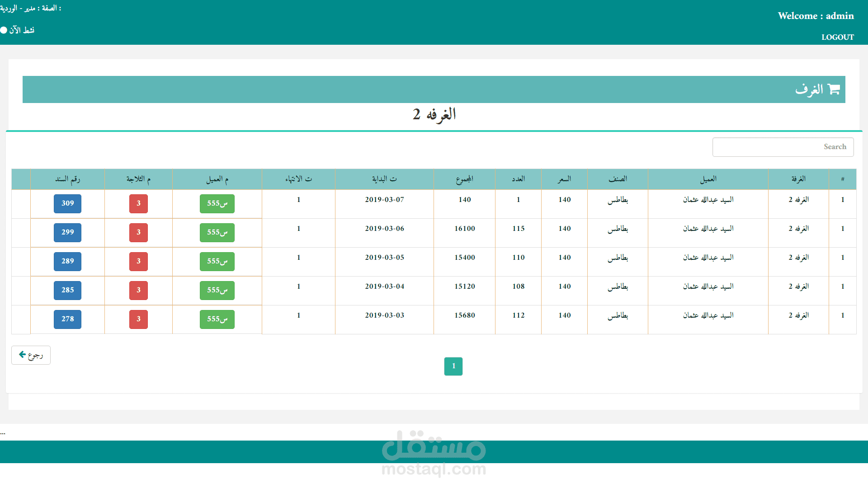This screenshot has width=868, height=488.
Task: Click the ت البداية column header
Action: pos(384,179)
